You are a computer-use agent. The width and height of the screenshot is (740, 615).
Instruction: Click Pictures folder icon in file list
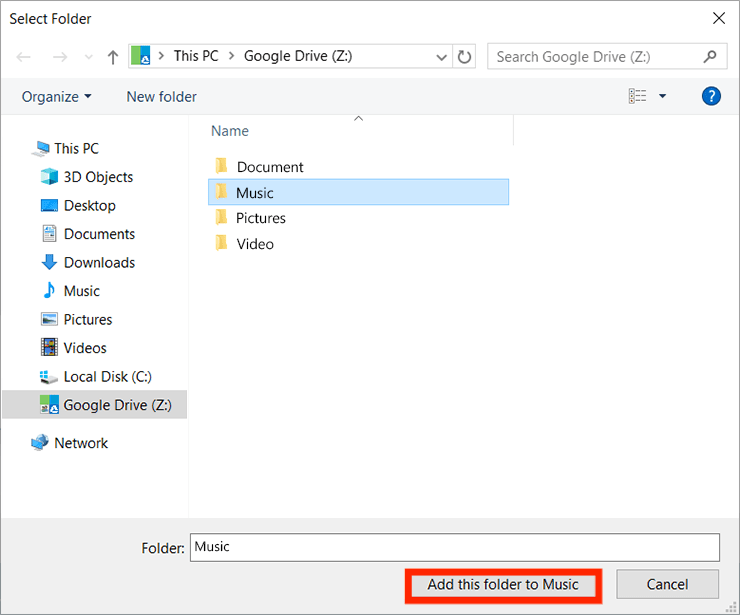pos(221,217)
